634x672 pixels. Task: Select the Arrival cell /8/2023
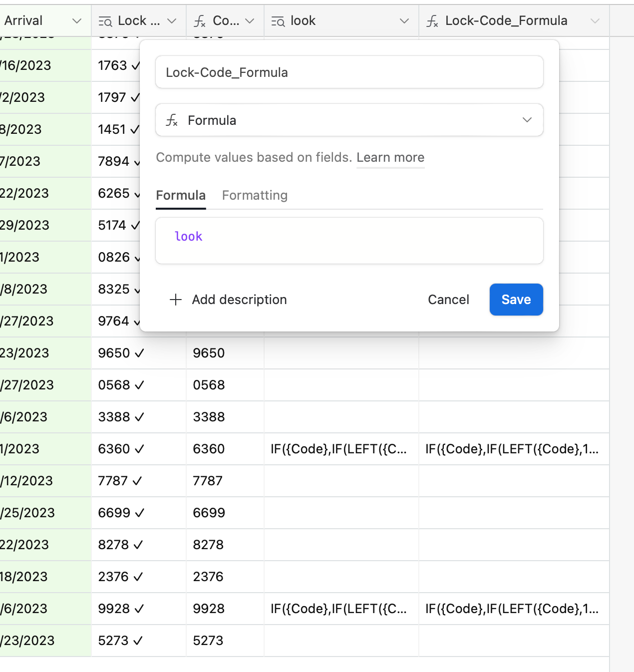pos(45,289)
